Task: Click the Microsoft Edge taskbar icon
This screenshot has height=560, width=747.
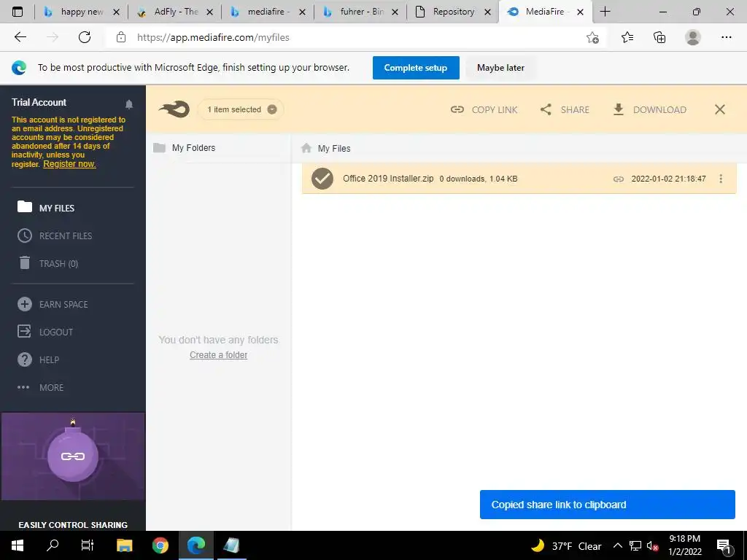Action: [x=196, y=545]
